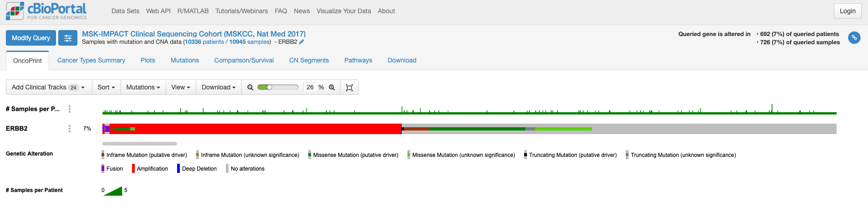Open Samples per Patient track menu
Viewport: 868px width, 208px height.
pos(70,109)
